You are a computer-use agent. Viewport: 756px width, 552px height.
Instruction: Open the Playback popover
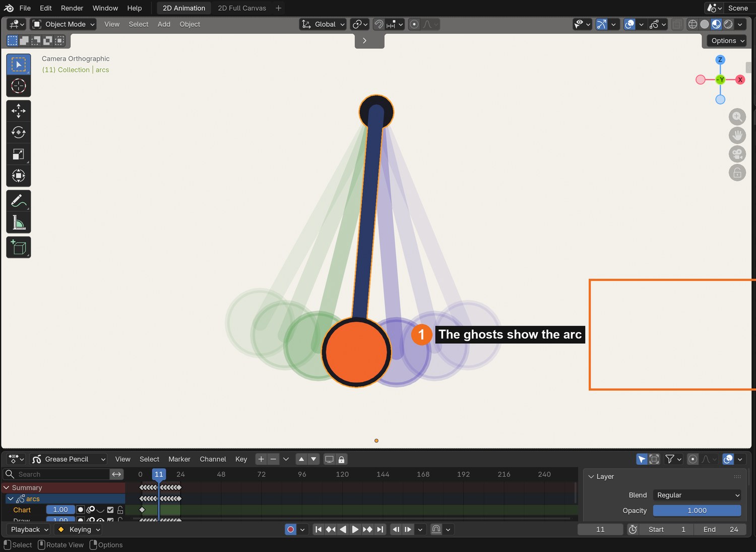(x=29, y=529)
